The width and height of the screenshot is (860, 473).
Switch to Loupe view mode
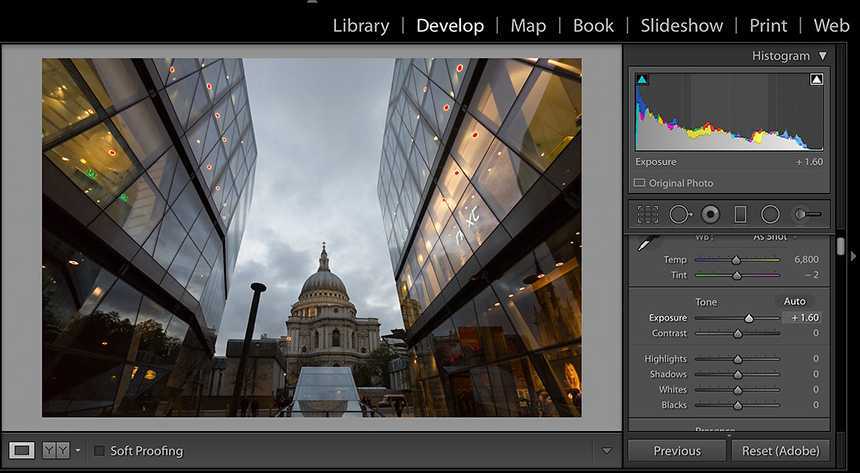[22, 451]
